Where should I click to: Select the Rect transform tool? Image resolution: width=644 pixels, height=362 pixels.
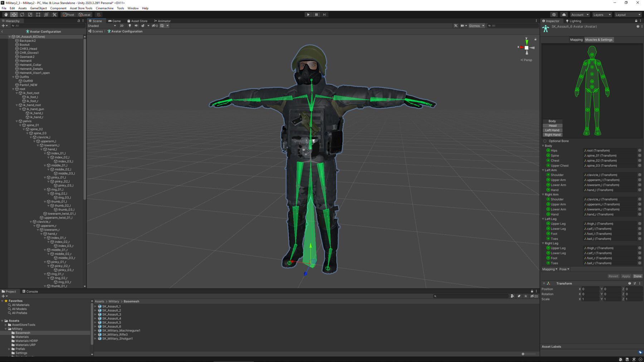point(38,15)
